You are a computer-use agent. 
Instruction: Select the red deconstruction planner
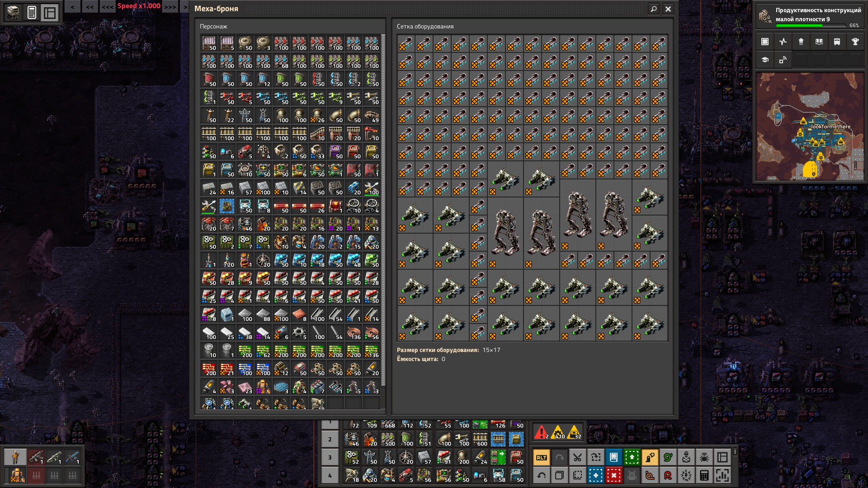(x=613, y=475)
